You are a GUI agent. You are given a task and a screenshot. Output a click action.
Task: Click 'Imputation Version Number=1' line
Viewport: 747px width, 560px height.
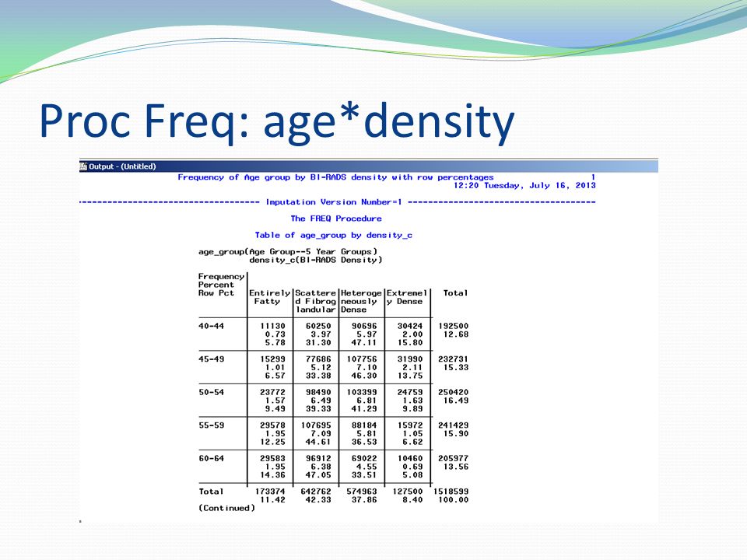[334, 202]
